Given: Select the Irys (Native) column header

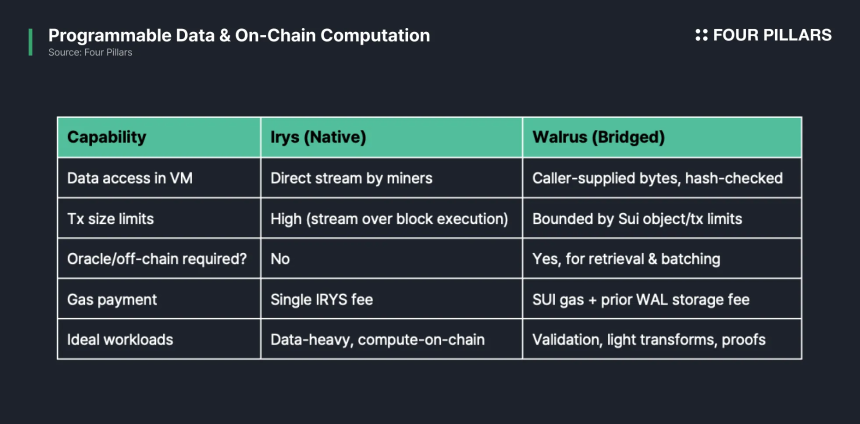Looking at the screenshot, I should tap(392, 137).
